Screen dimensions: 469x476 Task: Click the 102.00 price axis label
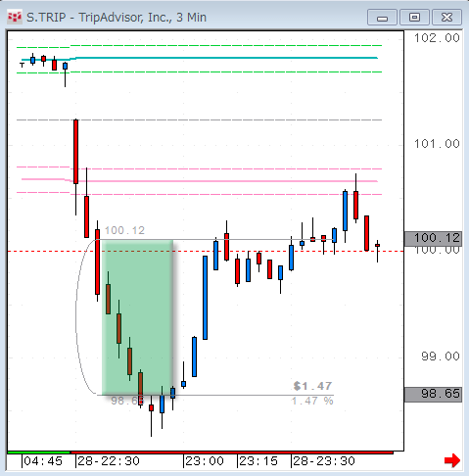click(437, 38)
